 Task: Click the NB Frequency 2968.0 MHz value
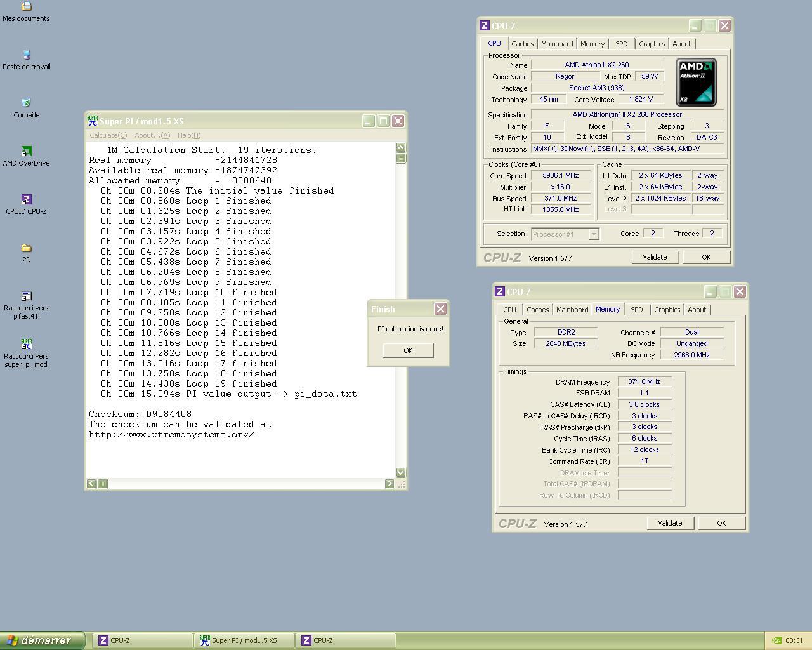coord(691,355)
